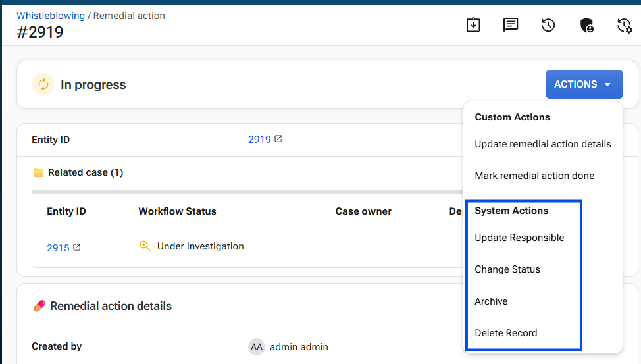
Task: Open the comments icon in header
Action: 511,25
